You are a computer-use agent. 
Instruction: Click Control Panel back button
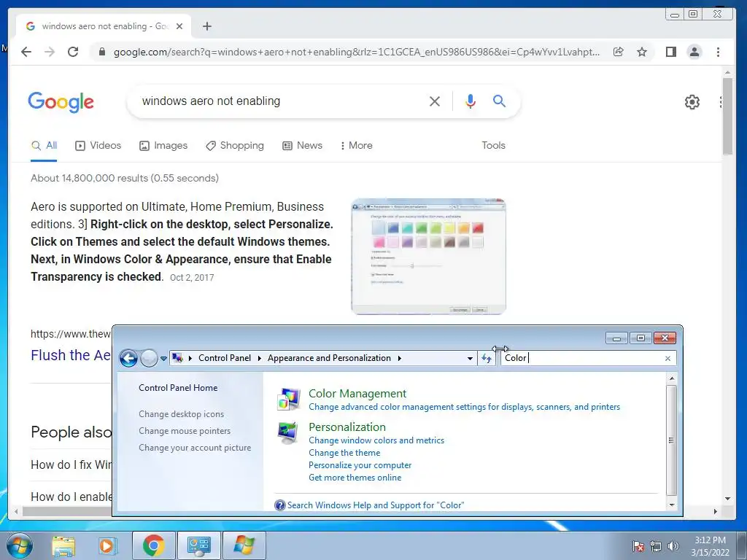128,358
